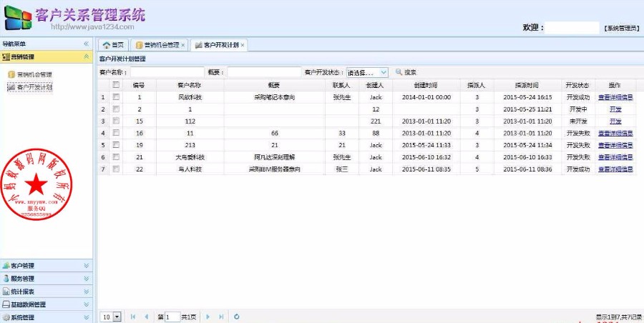Focus the 客户名称 search field

coord(167,72)
